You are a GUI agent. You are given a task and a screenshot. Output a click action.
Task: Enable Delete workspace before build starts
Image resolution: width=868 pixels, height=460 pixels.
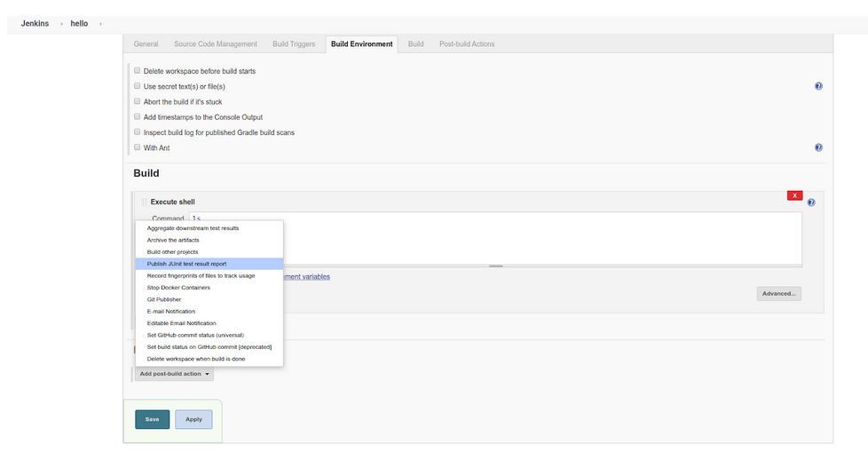pos(137,70)
